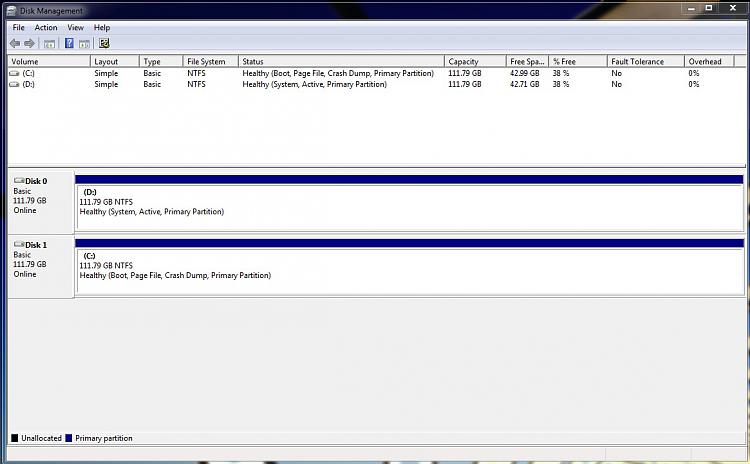This screenshot has height=464, width=750.
Task: Sort by the Free Spa... column header
Action: (x=527, y=61)
